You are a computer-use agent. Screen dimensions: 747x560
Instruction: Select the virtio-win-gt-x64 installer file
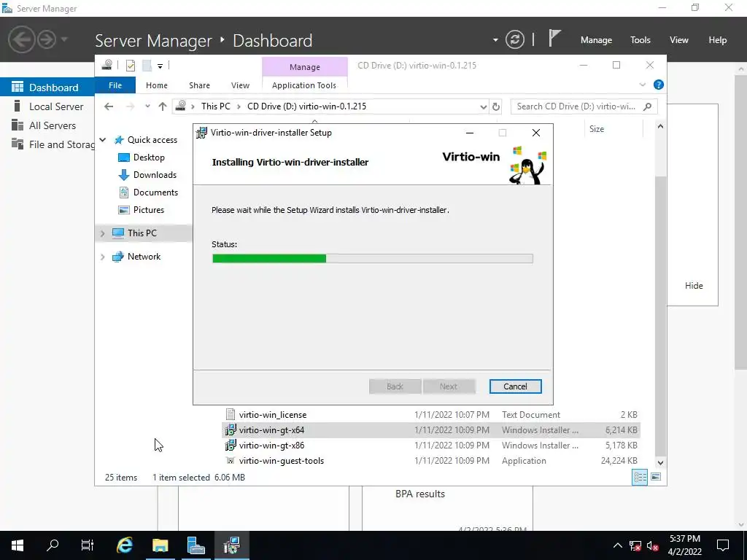point(430,430)
